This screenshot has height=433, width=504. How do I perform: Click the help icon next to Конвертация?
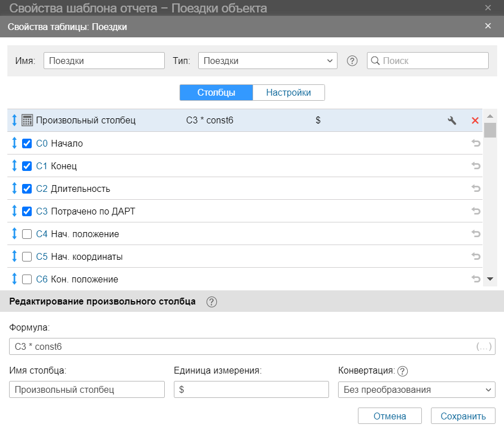[x=403, y=371]
